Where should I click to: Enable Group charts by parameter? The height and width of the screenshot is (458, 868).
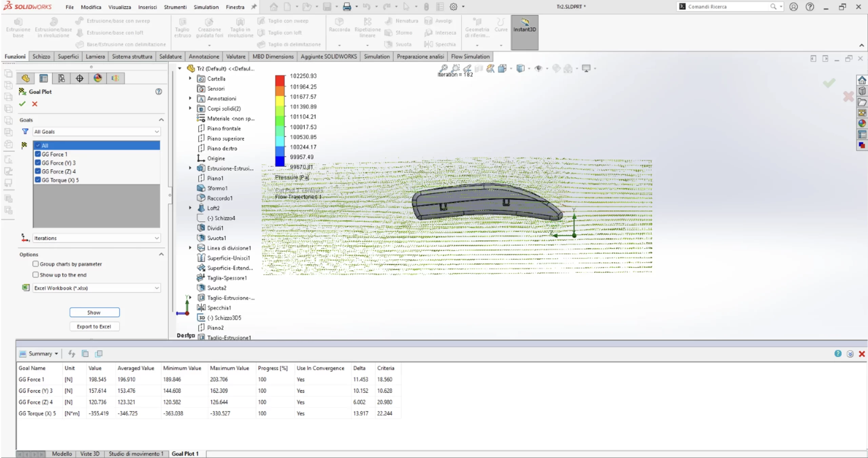pyautogui.click(x=36, y=264)
